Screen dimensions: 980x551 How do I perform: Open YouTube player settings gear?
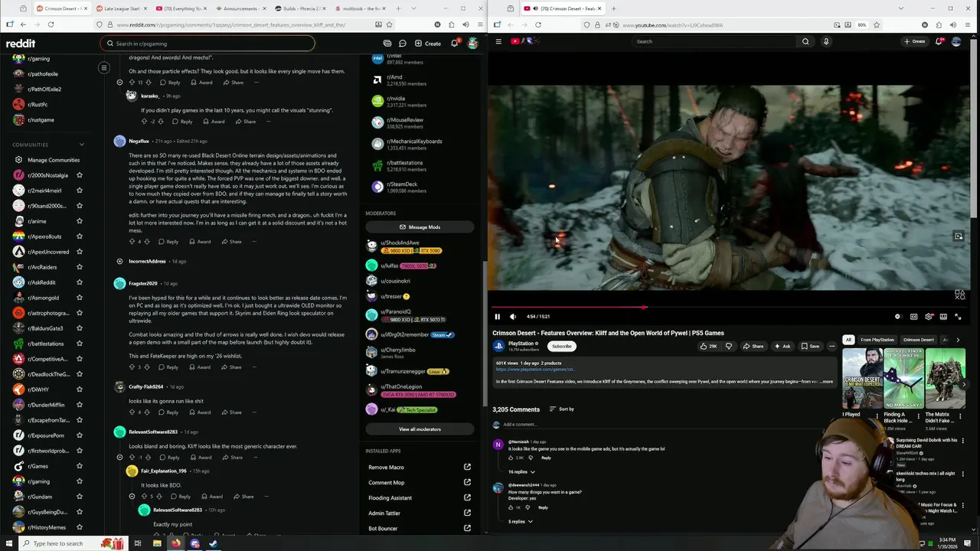coord(929,316)
